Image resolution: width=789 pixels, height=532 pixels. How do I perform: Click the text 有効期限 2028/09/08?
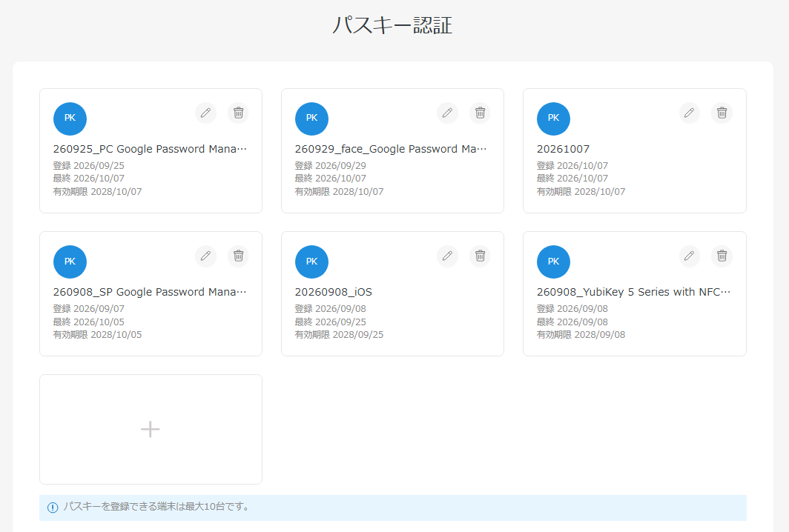[x=581, y=334]
